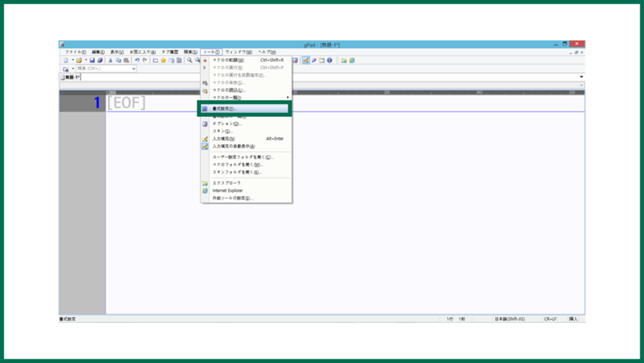
Task: Expand the combo box below the tab bar
Action: [582, 85]
